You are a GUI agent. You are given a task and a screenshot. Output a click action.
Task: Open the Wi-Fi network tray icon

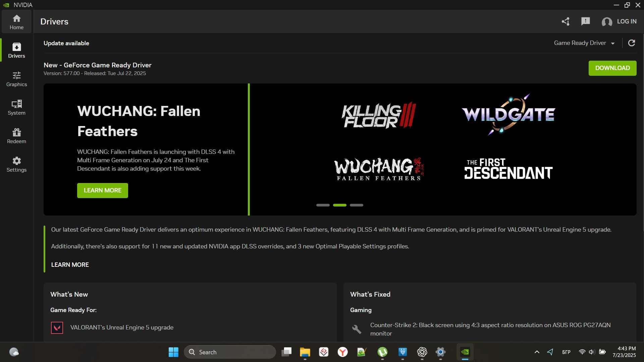click(582, 352)
